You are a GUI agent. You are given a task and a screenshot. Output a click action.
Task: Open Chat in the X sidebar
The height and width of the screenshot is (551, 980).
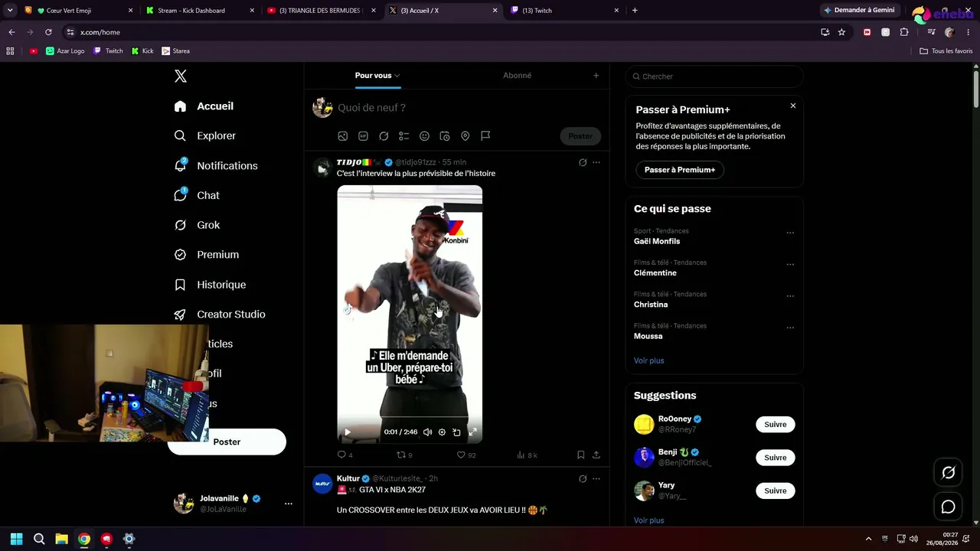(197, 195)
